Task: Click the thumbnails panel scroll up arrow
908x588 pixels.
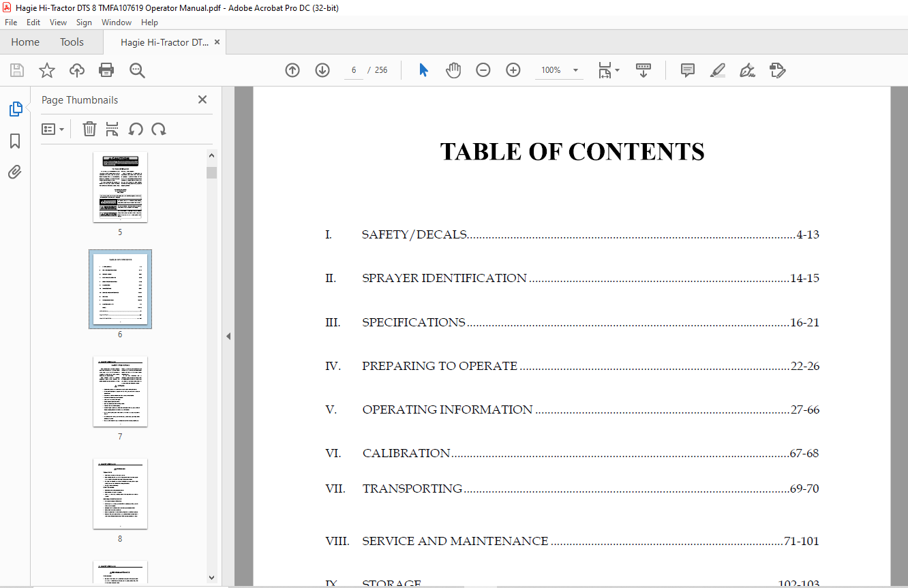Action: pyautogui.click(x=212, y=156)
